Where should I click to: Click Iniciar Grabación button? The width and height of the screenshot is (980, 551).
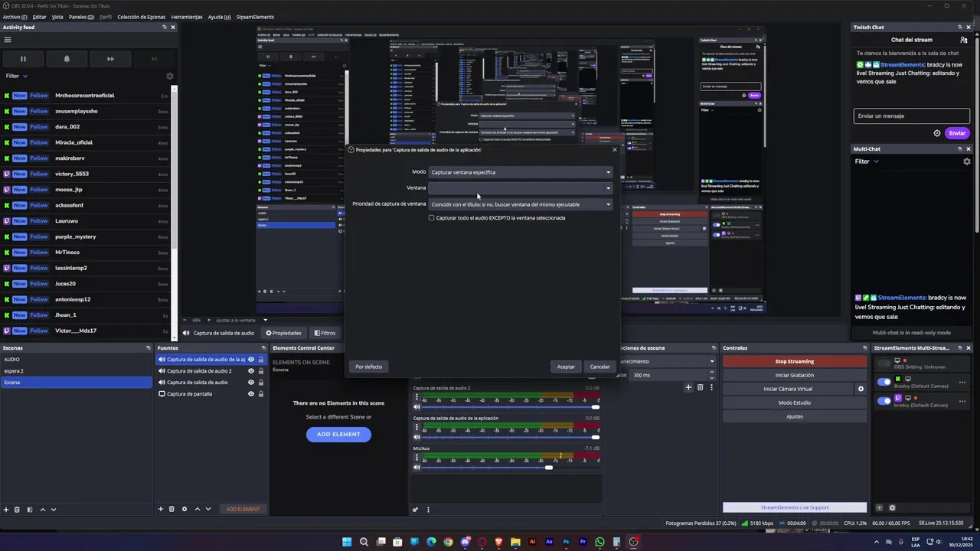(795, 375)
